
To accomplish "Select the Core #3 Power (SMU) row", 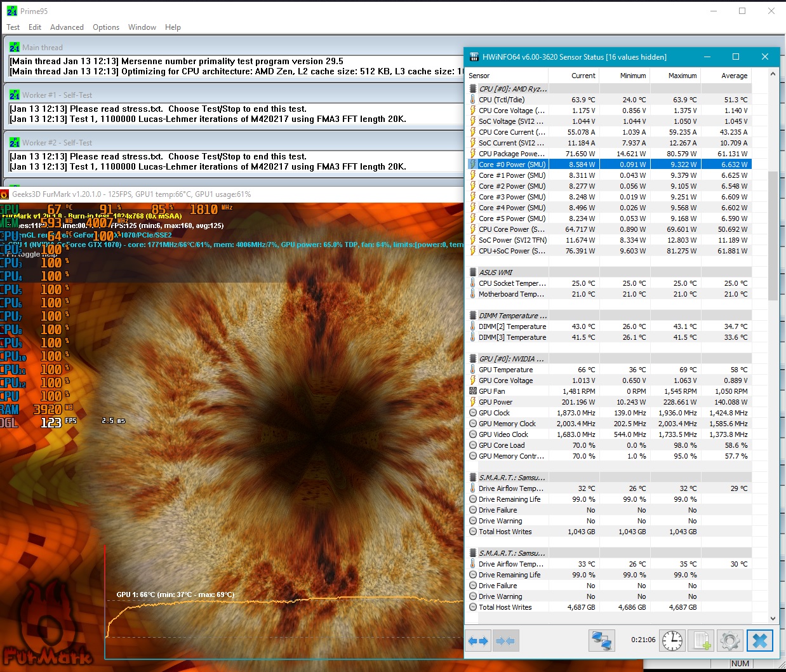I will 609,197.
